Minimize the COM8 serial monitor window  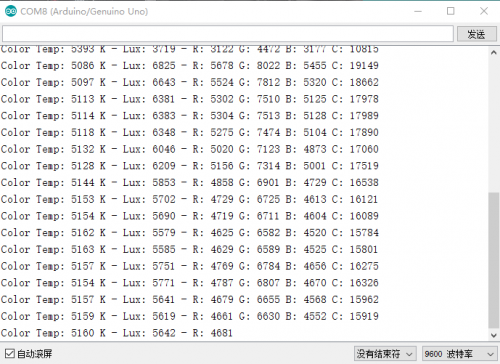(418, 11)
